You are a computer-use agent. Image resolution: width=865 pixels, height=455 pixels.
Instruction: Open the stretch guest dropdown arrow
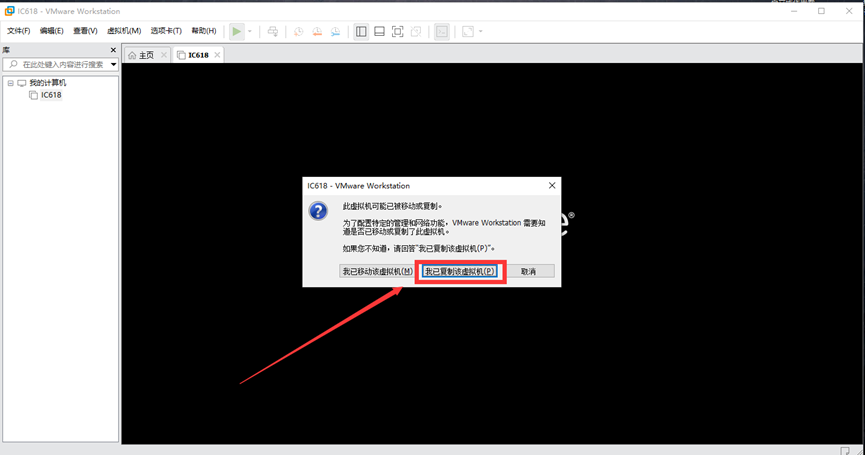[x=481, y=31]
